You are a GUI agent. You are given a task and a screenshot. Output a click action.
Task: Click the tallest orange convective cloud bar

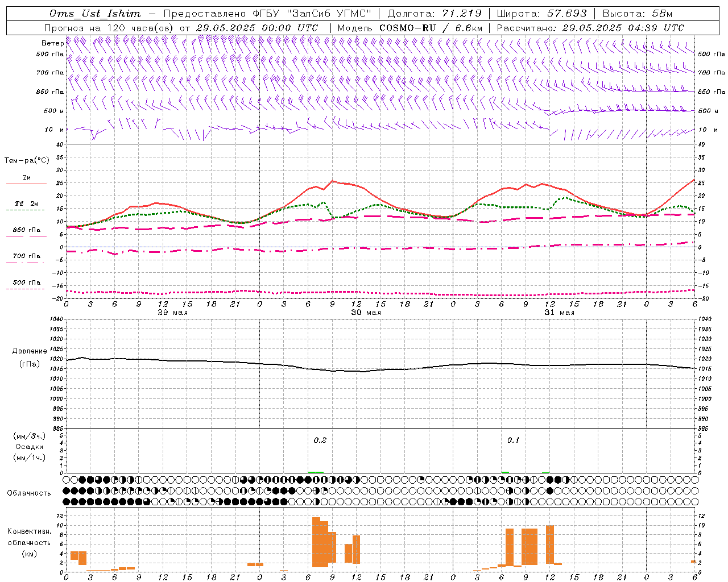316,542
